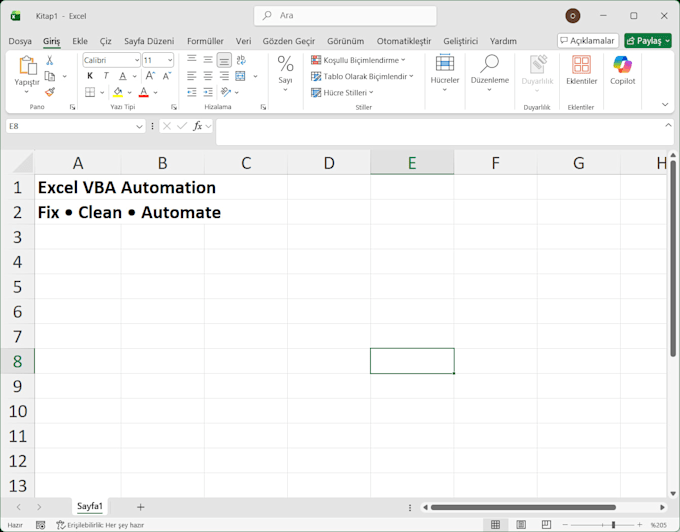
Task: Expand the Koşullu Biçimlendirme dropdown
Action: (403, 60)
